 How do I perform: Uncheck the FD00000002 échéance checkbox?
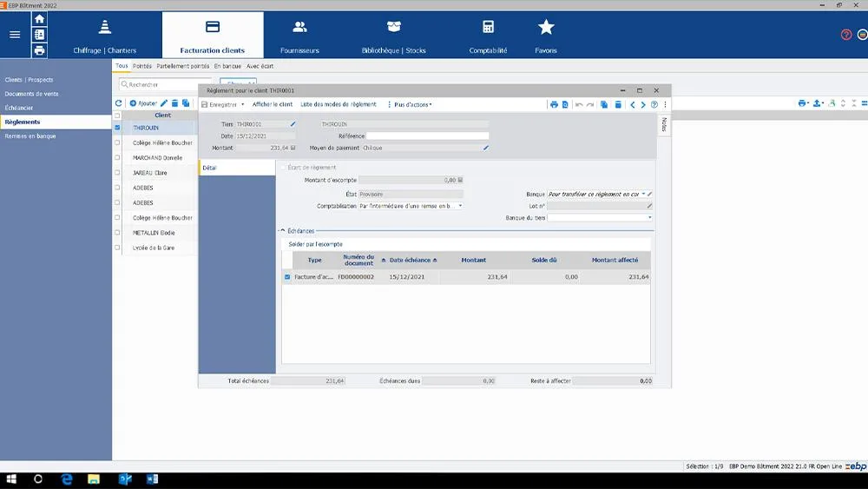(287, 277)
